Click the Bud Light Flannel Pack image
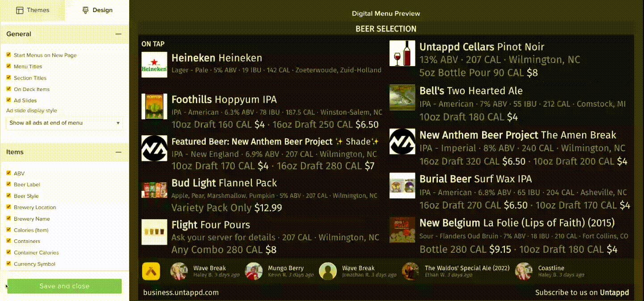The width and height of the screenshot is (644, 301). click(x=154, y=190)
